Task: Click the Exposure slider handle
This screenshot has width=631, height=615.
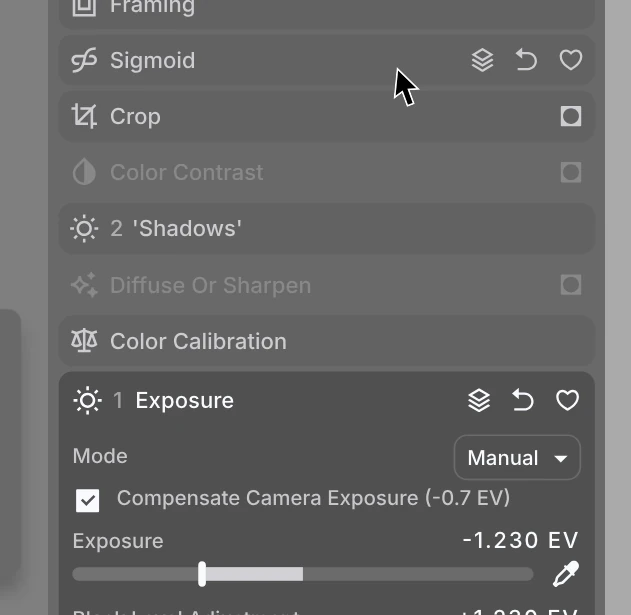Action: [x=202, y=574]
